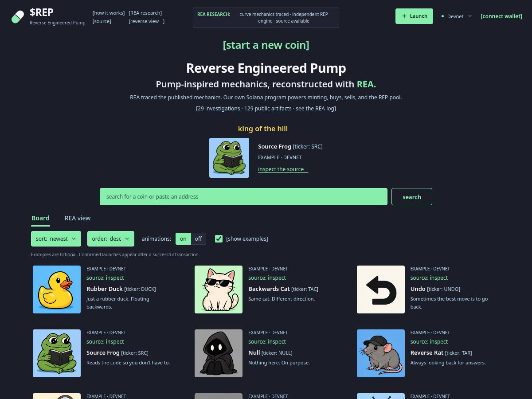This screenshot has height=399, width=532.
Task: Click the king of the hill frog image
Action: coord(229,158)
